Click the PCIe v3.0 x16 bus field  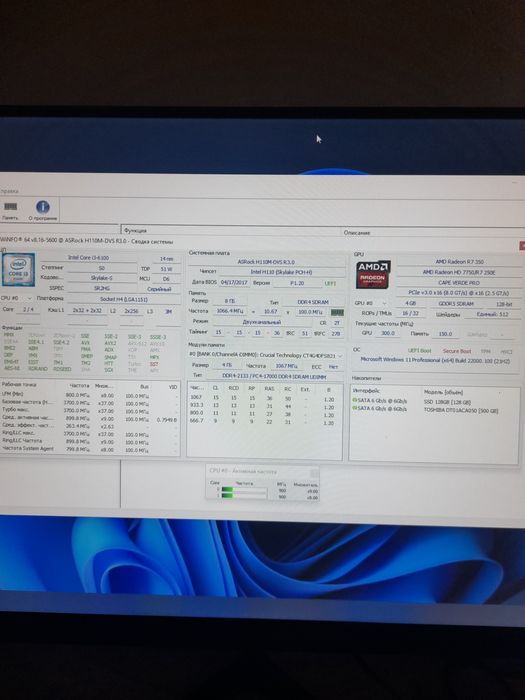[x=459, y=293]
